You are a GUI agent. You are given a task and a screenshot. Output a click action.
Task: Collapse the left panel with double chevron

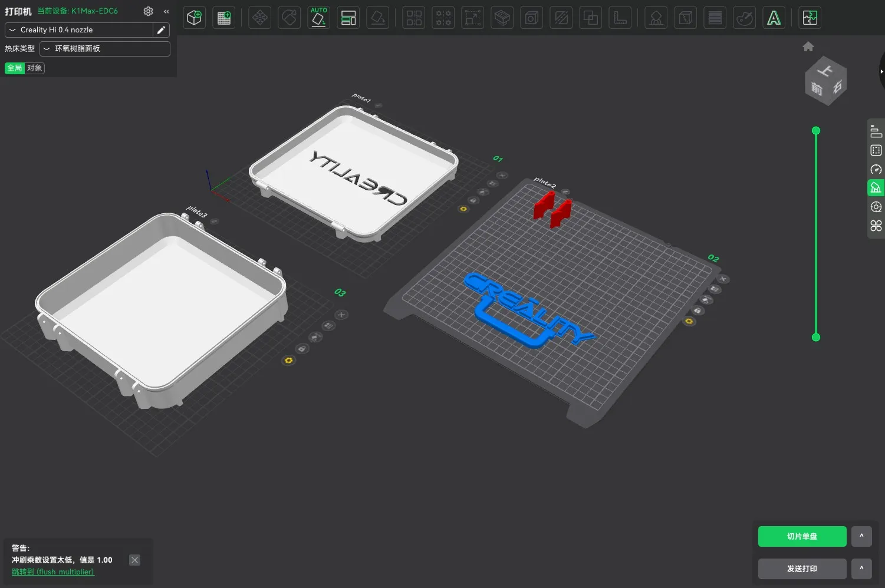(x=166, y=11)
